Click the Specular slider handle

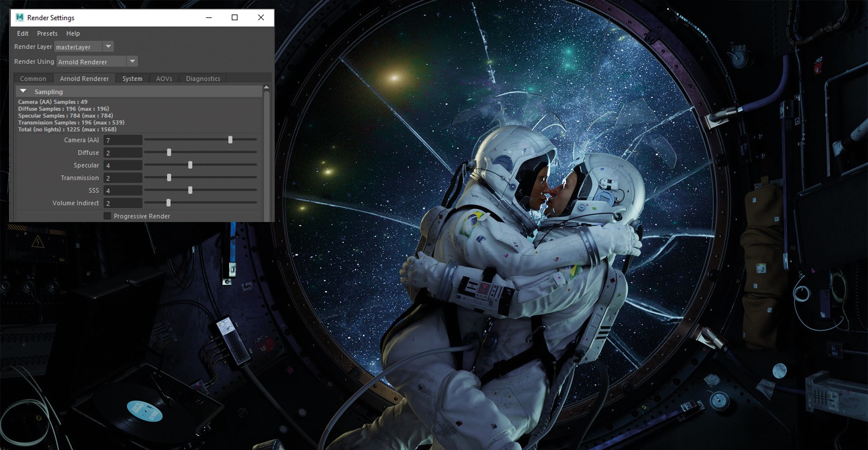click(x=190, y=165)
